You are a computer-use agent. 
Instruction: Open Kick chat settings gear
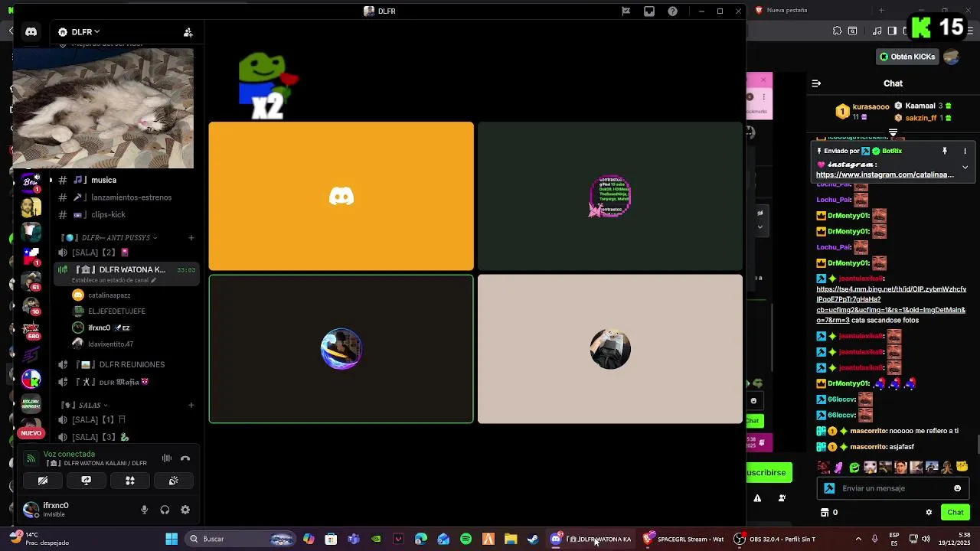point(929,512)
